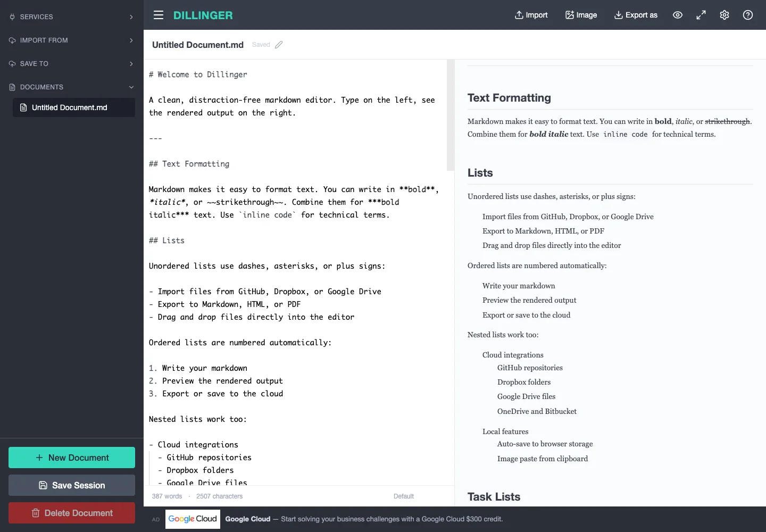This screenshot has height=532, width=766.
Task: Click the 'Text Formatting' preview heading
Action: coord(509,98)
